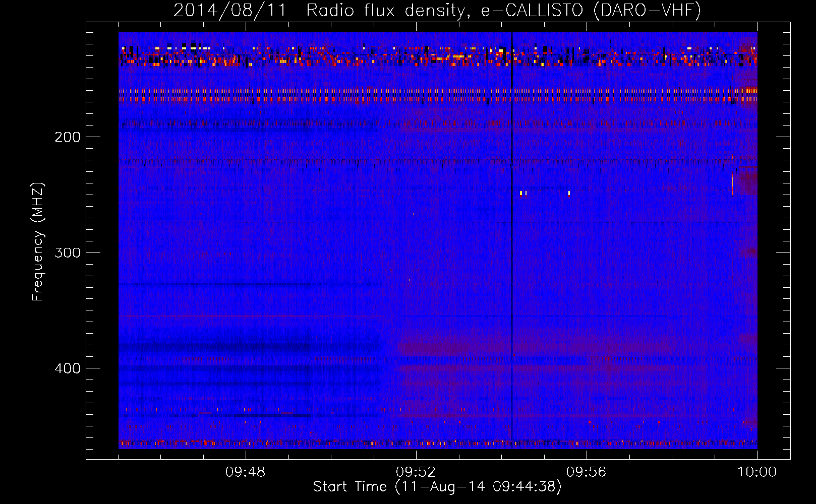
Task: Click the 400 frequency tick label
Action: point(68,368)
